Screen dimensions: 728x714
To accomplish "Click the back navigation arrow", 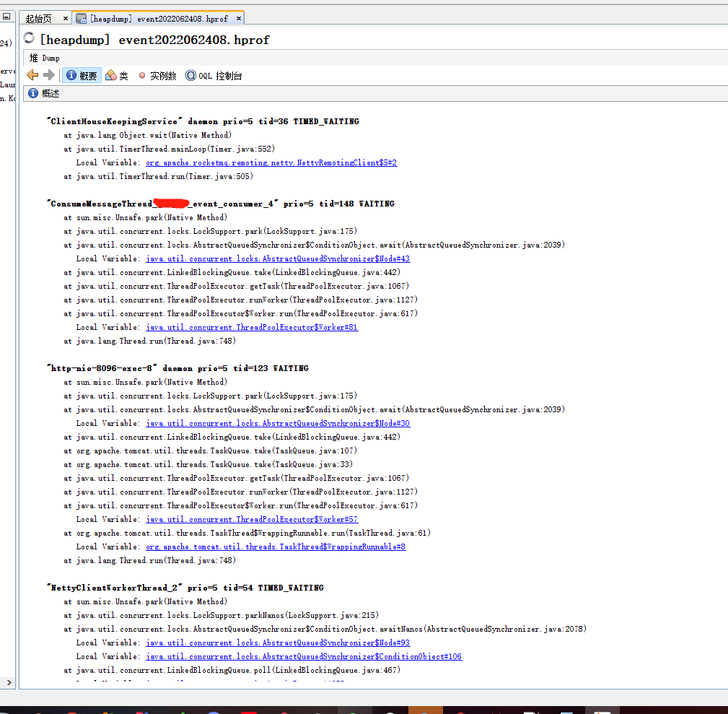I will [32, 74].
